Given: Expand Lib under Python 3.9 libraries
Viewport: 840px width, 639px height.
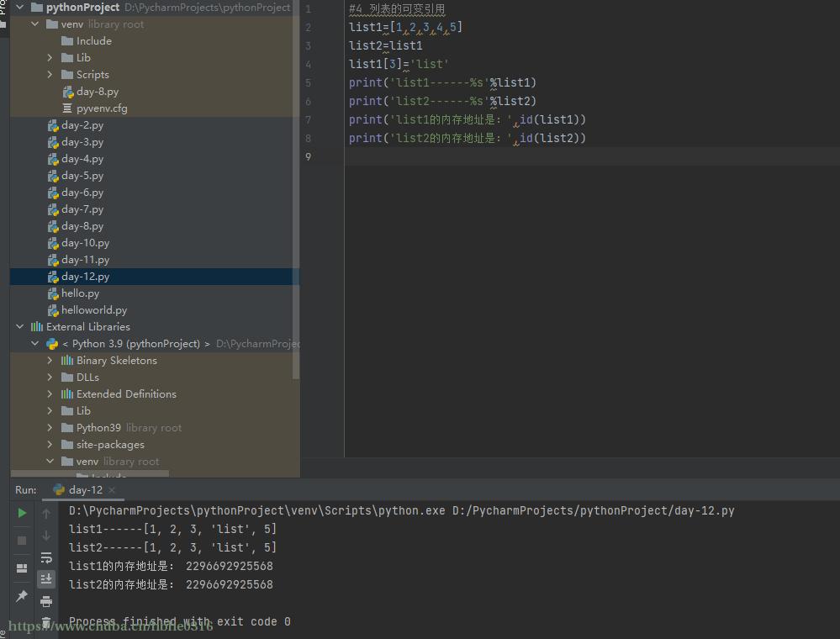Looking at the screenshot, I should 50,411.
